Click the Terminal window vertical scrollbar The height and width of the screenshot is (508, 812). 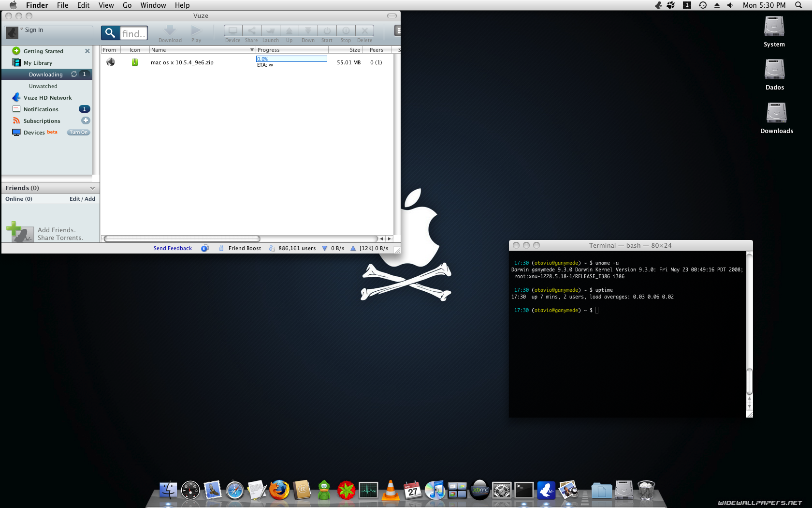click(x=749, y=382)
